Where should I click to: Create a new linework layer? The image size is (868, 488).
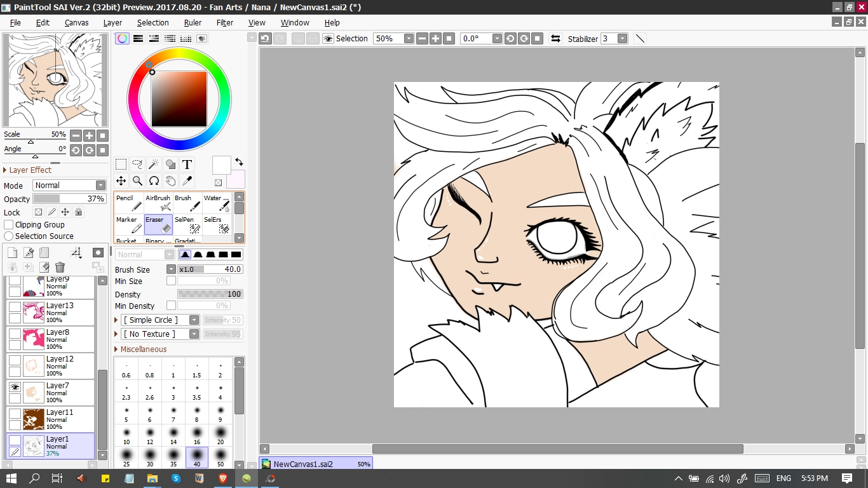pyautogui.click(x=29, y=253)
